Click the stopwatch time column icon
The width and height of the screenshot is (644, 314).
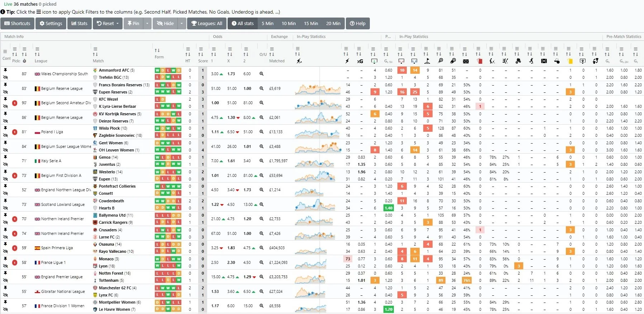click(x=24, y=61)
